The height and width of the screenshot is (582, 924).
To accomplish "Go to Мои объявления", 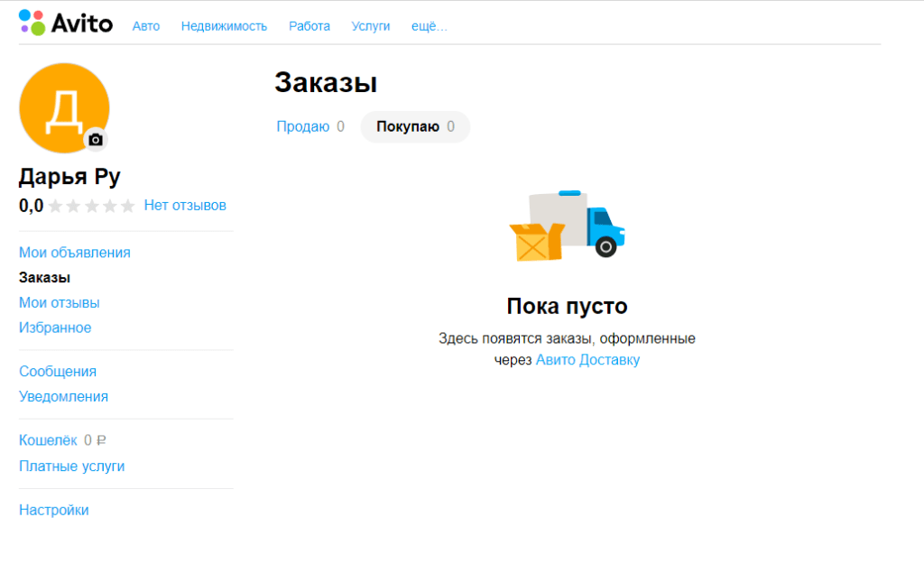I will (x=75, y=253).
